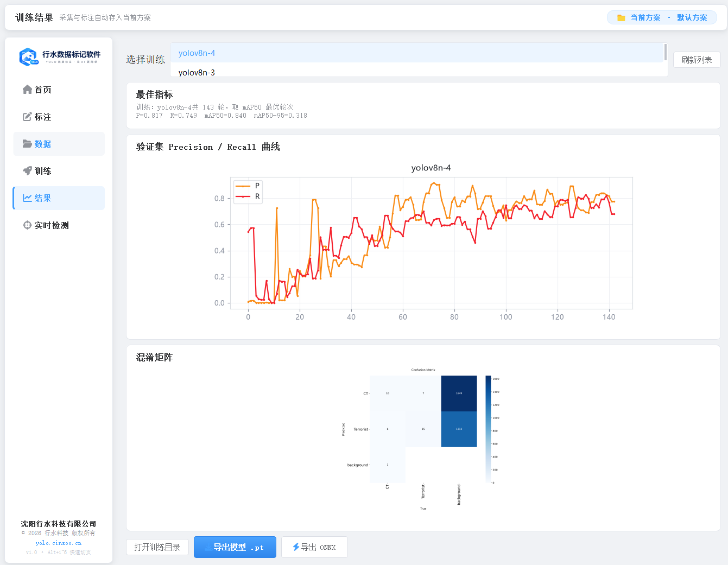Click the confusion matrix image
728x565 pixels.
coord(423,439)
